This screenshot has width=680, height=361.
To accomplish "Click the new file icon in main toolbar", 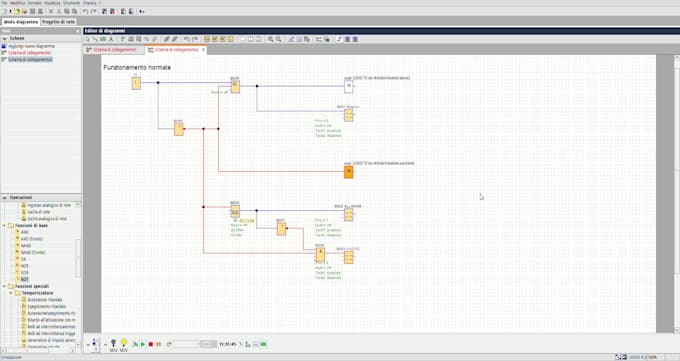I will [x=4, y=12].
